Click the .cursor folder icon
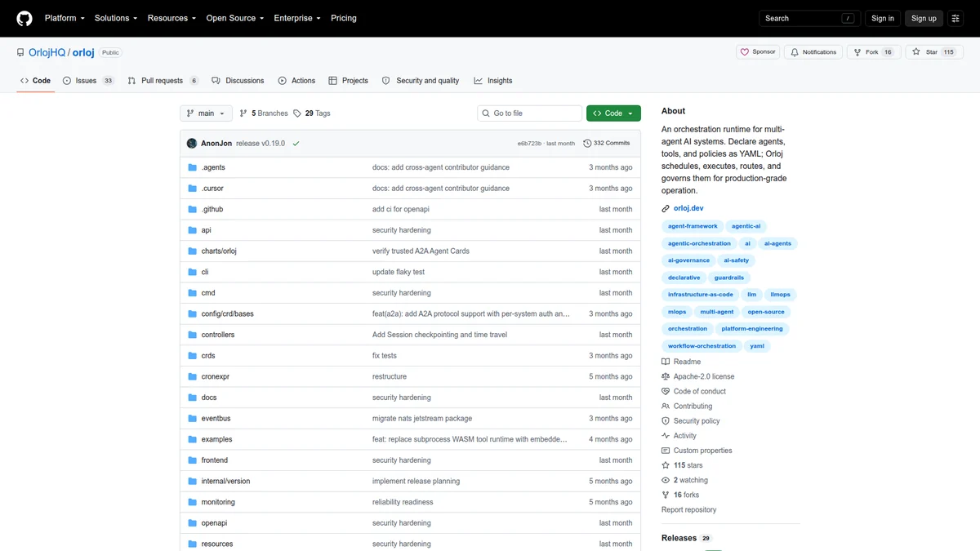The image size is (980, 551). point(193,189)
